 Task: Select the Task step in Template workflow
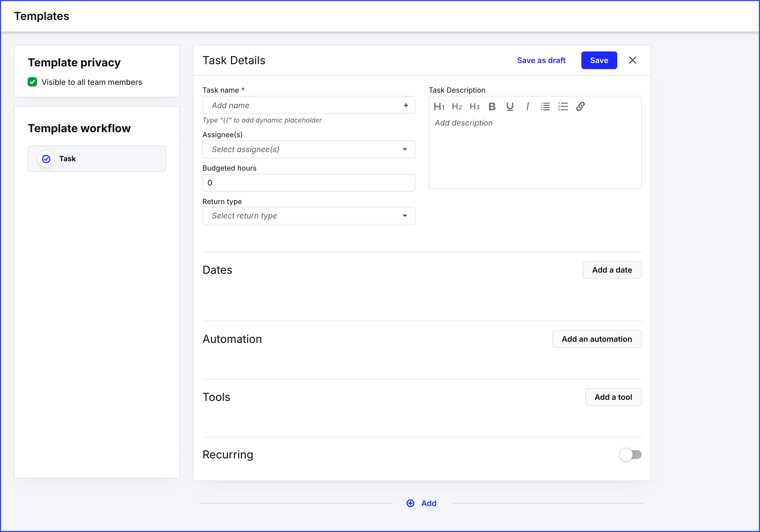pos(96,158)
